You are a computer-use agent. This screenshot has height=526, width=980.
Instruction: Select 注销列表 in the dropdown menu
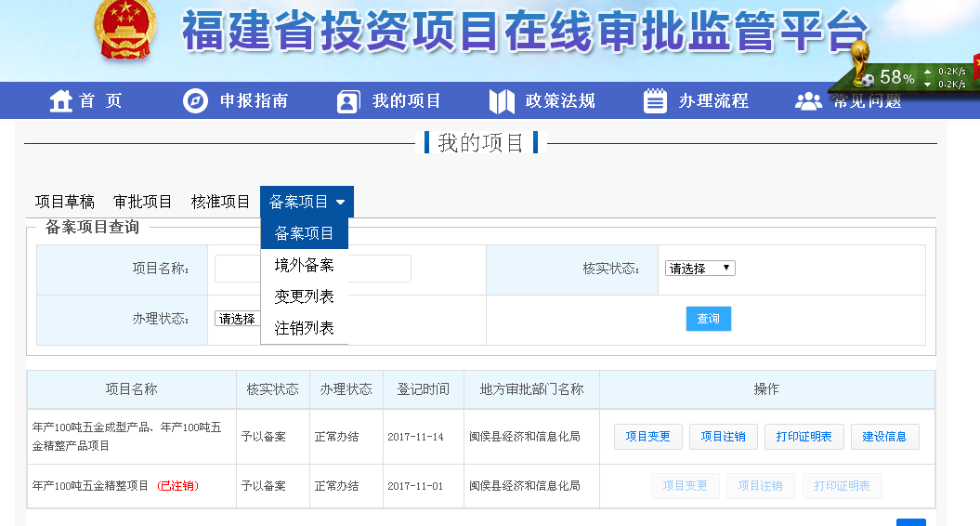tap(305, 328)
